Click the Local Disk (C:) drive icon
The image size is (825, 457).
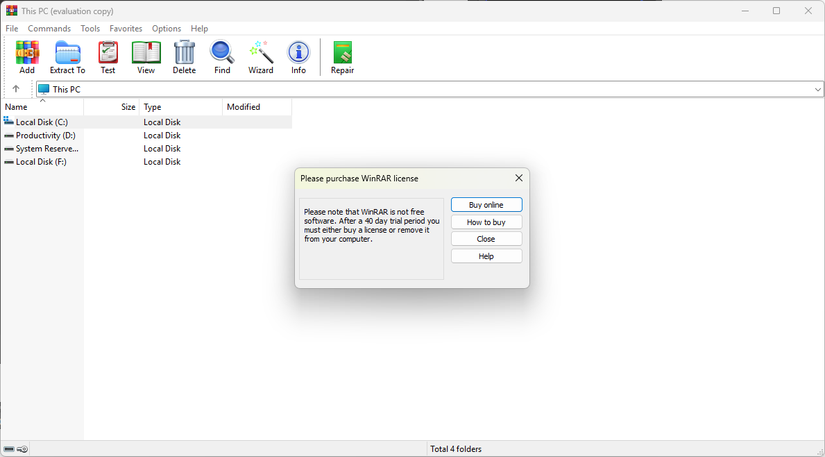tap(8, 121)
